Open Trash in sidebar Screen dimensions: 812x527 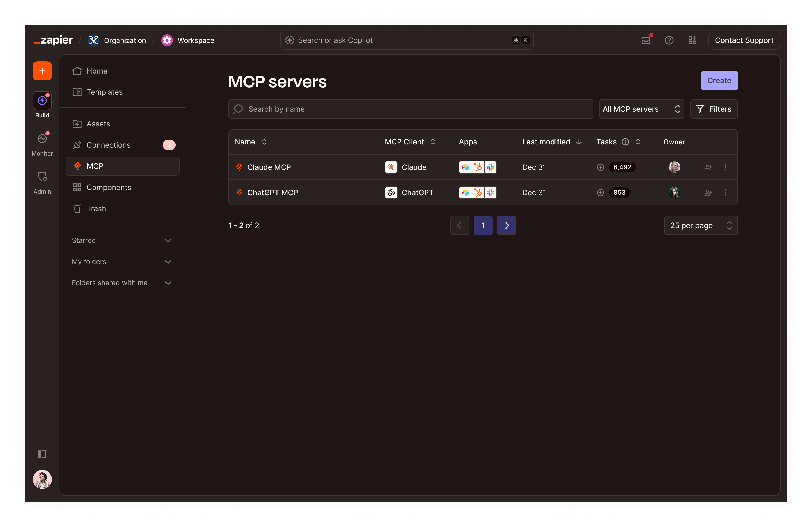point(122,208)
